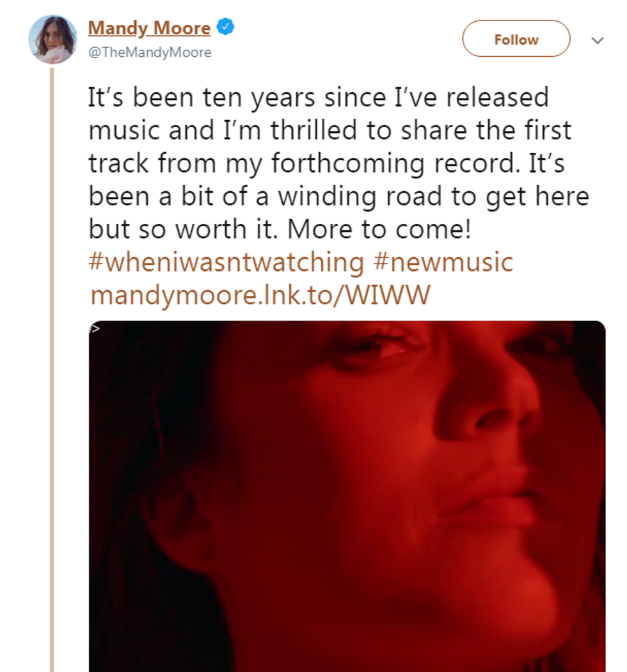
Task: Follow Mandy Moore's account
Action: [x=516, y=39]
